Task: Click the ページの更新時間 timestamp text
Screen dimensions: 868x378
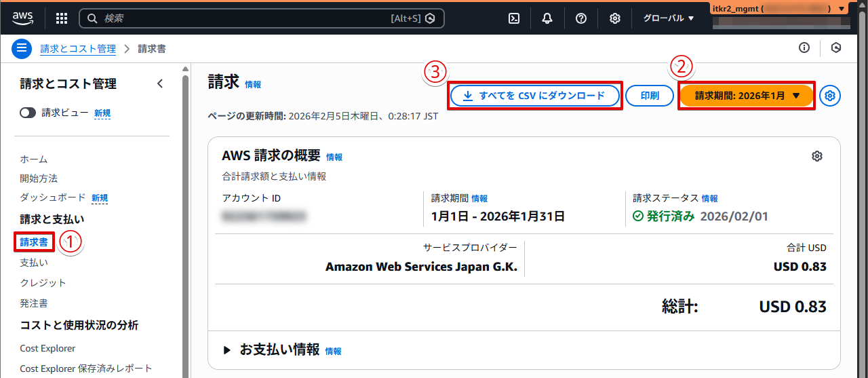Action: 323,116
